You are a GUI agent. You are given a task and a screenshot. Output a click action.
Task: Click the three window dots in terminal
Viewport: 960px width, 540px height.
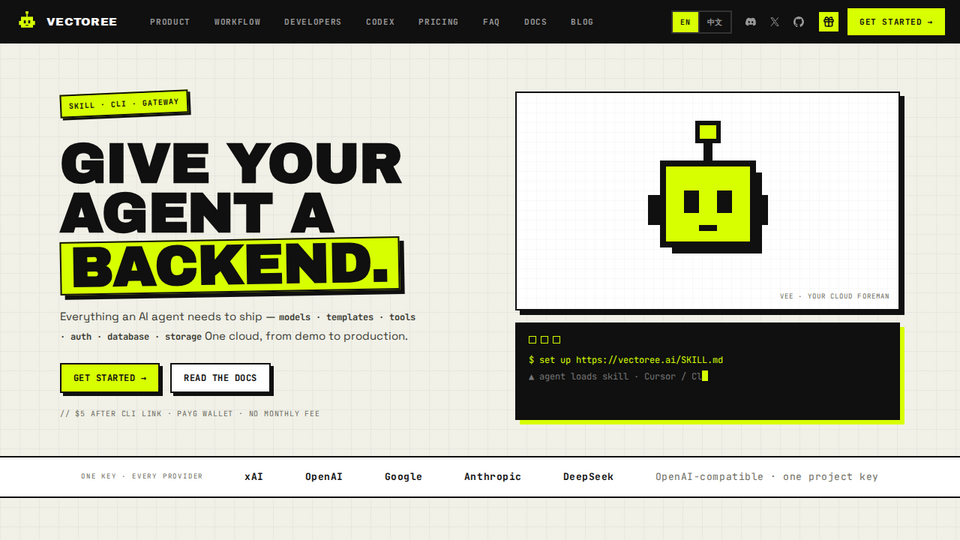click(544, 340)
